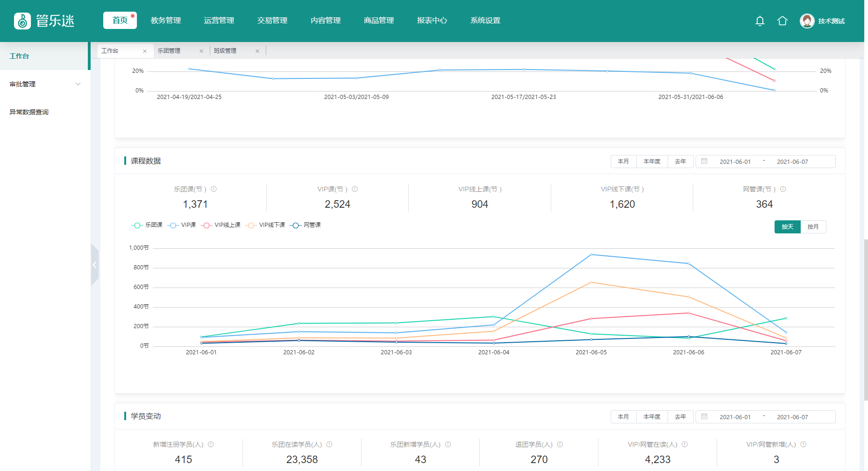Click start date field 2021-06-01 in 学员变动
The width and height of the screenshot is (868, 471).
pos(735,417)
